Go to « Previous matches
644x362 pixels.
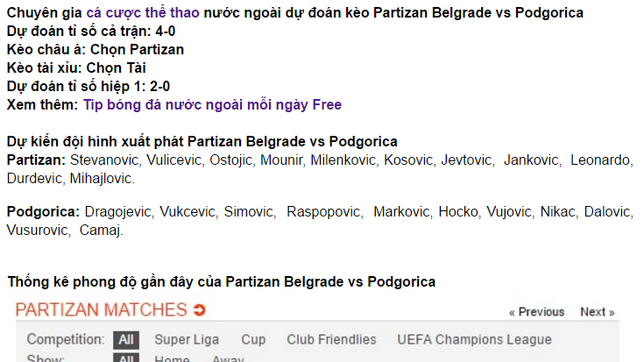click(x=537, y=312)
